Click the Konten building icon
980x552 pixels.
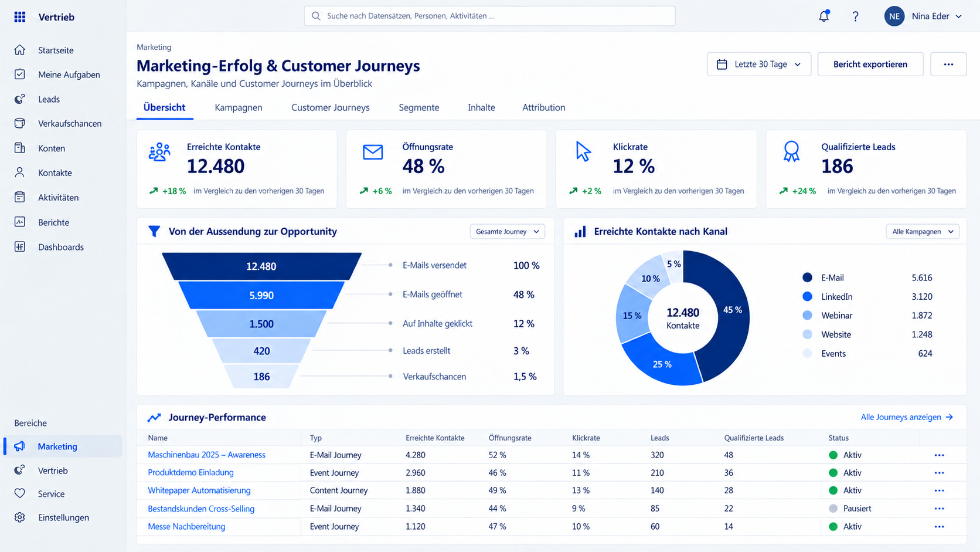pos(20,148)
